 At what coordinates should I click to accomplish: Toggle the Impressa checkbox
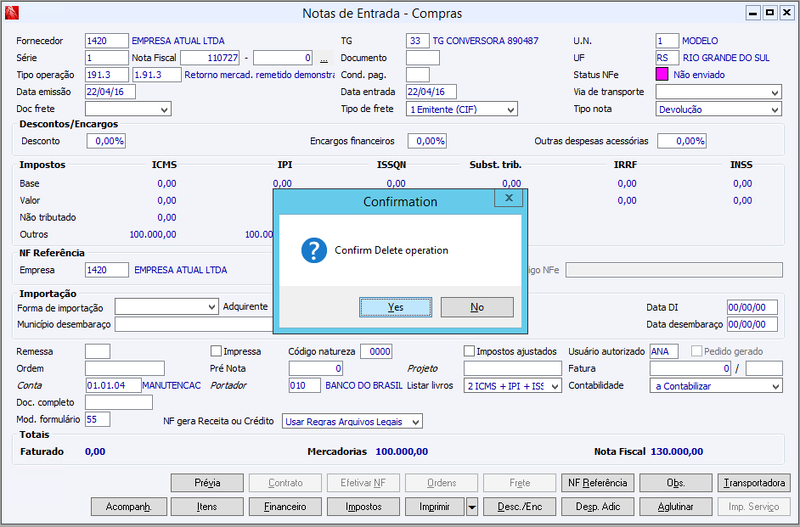click(216, 351)
